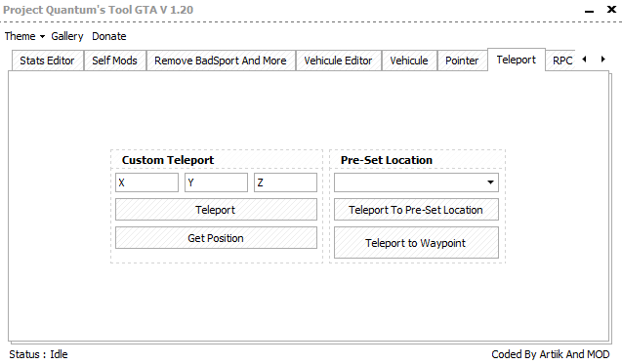Click the Coded By Artiik And MOD text

(x=550, y=354)
